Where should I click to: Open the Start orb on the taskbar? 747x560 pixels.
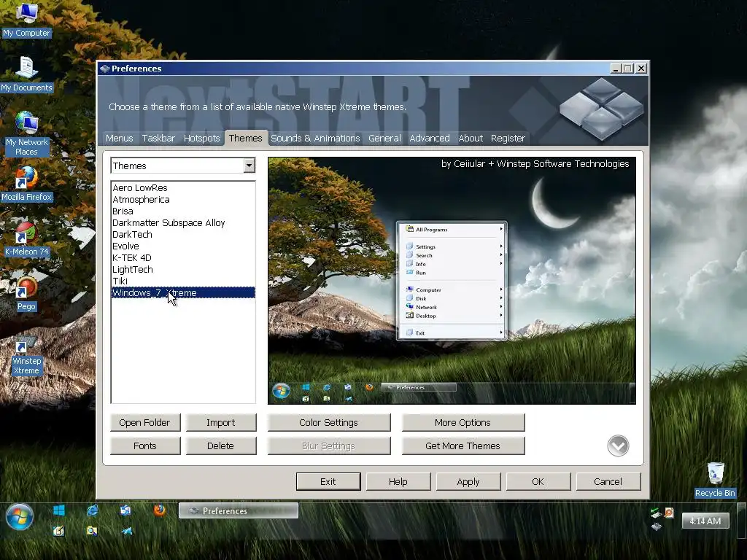tap(20, 517)
